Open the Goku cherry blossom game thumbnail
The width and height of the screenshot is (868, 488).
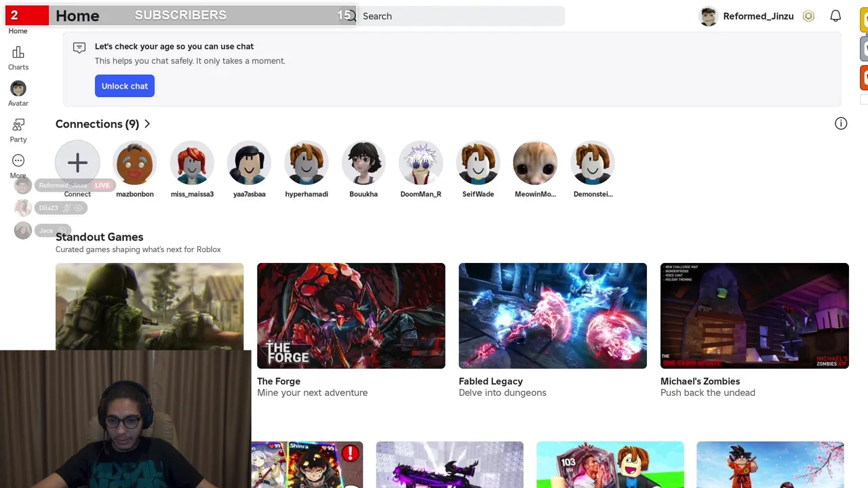pos(770,465)
